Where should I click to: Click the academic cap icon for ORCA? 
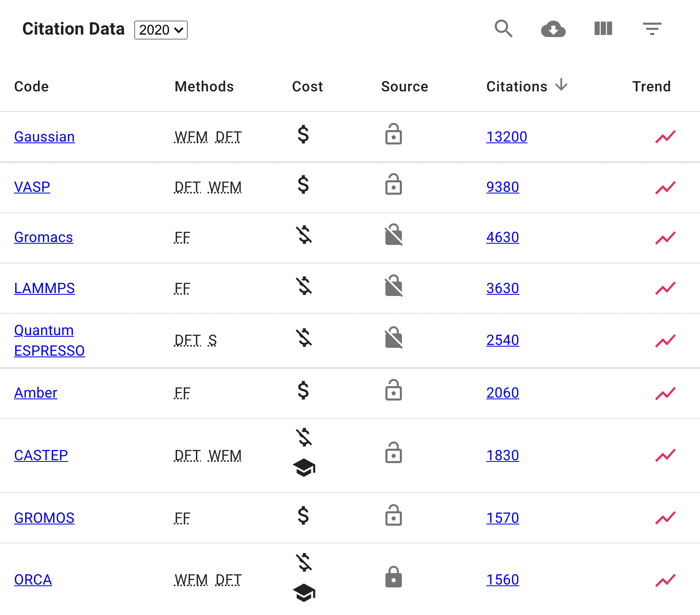tap(304, 593)
